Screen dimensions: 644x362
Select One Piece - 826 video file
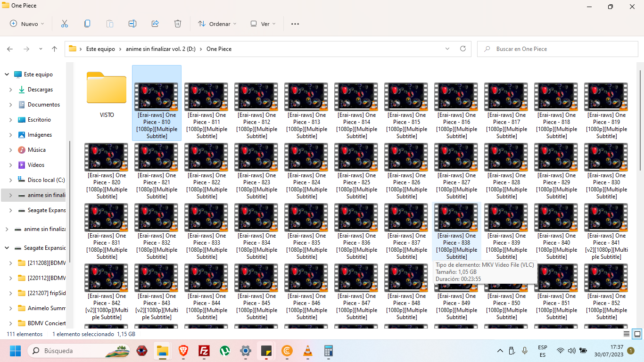406,172
